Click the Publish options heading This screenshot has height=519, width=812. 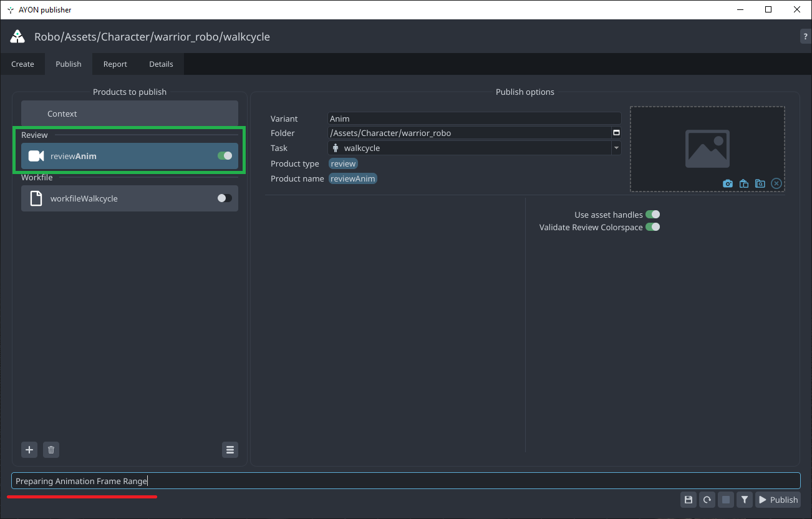click(525, 92)
